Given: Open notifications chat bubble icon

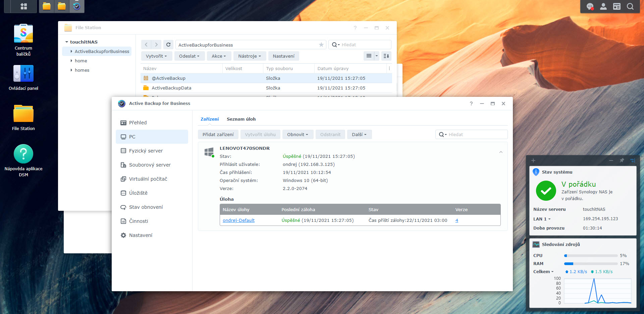Looking at the screenshot, I should click(590, 6).
